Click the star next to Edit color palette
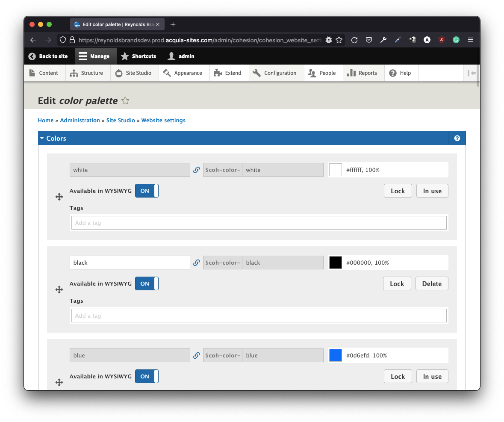 (x=125, y=101)
